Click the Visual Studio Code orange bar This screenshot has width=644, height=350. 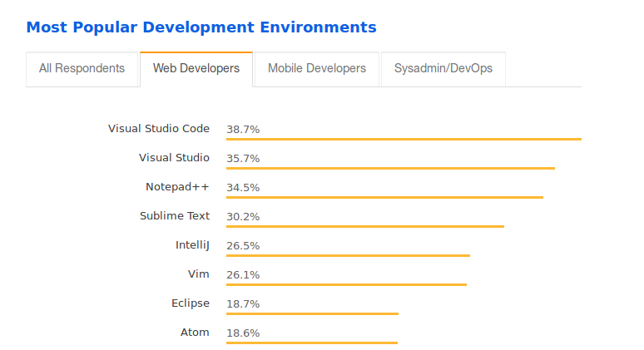(x=404, y=140)
